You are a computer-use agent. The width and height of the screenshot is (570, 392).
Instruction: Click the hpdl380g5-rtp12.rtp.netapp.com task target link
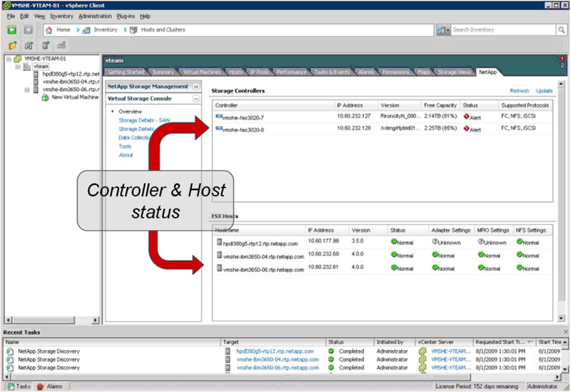click(x=275, y=351)
